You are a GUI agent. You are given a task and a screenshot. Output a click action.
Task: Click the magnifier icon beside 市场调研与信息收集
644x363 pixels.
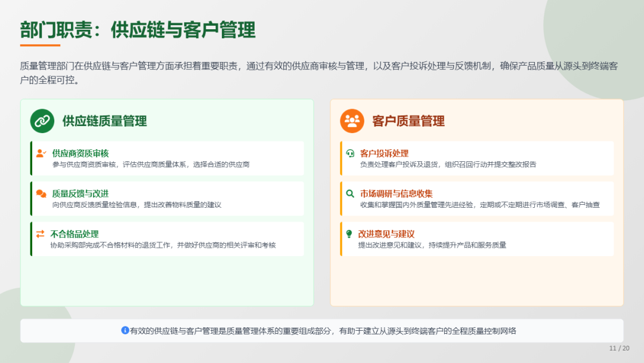(350, 193)
